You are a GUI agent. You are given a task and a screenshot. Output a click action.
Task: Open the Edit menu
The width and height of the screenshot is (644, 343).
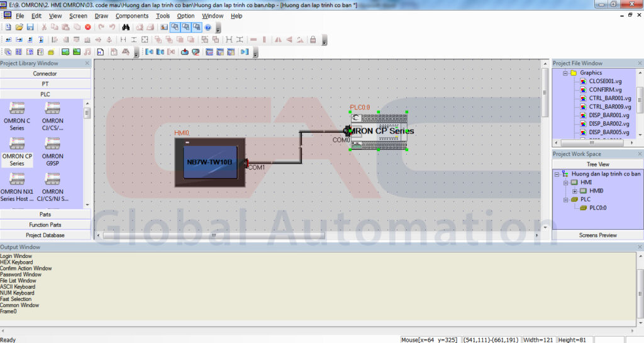click(x=36, y=16)
